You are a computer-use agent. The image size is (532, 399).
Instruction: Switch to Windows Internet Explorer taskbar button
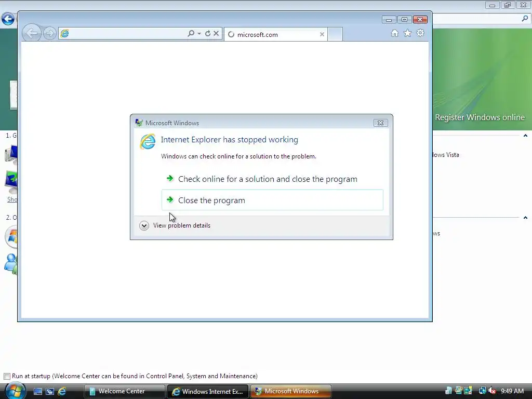(208, 391)
